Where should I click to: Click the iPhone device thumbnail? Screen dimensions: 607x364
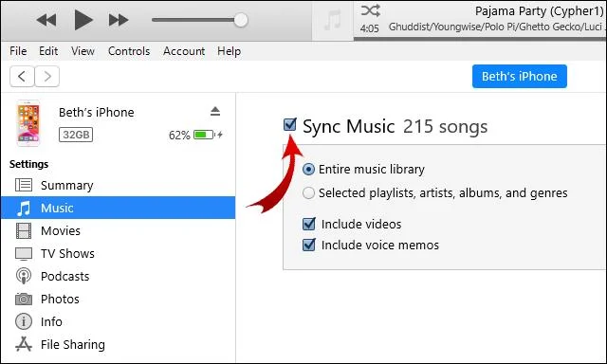(28, 123)
